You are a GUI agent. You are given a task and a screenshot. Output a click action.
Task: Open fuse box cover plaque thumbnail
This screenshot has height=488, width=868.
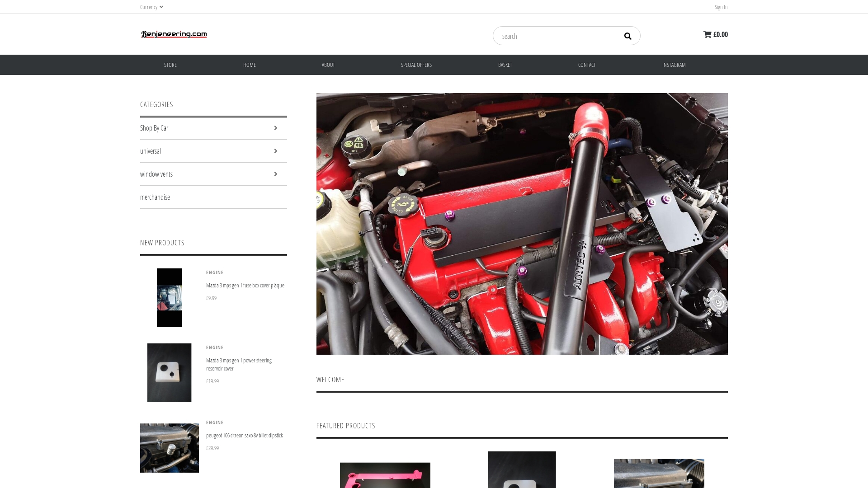tap(170, 298)
